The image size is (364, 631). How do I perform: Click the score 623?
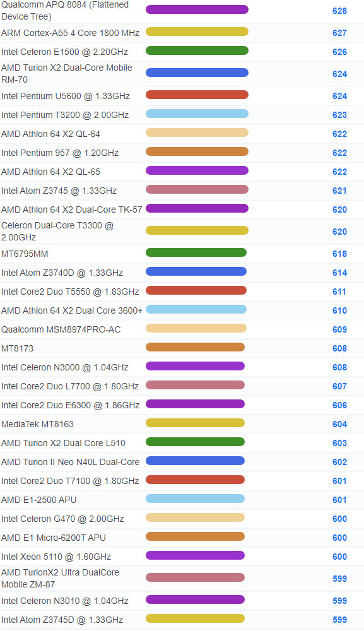pyautogui.click(x=339, y=115)
